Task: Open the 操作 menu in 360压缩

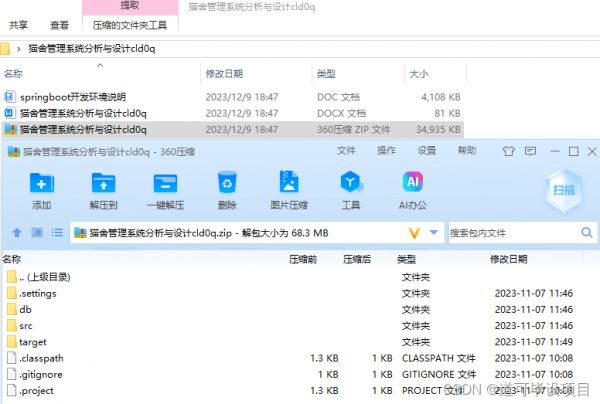Action: (386, 151)
